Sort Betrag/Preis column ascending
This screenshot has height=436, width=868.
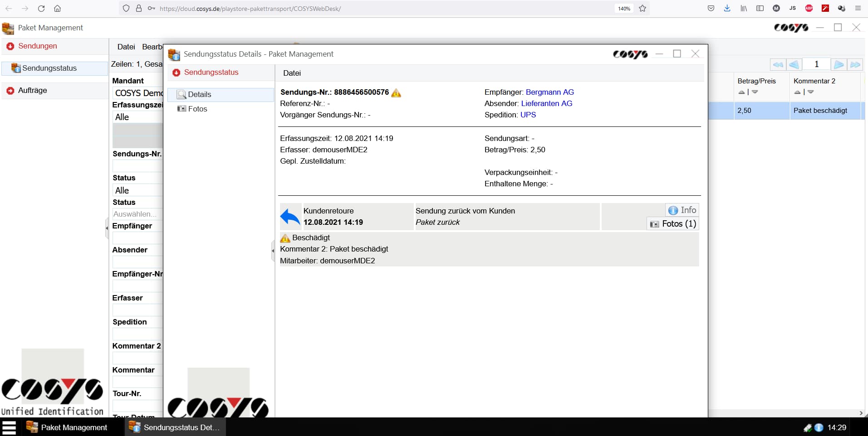tap(741, 92)
